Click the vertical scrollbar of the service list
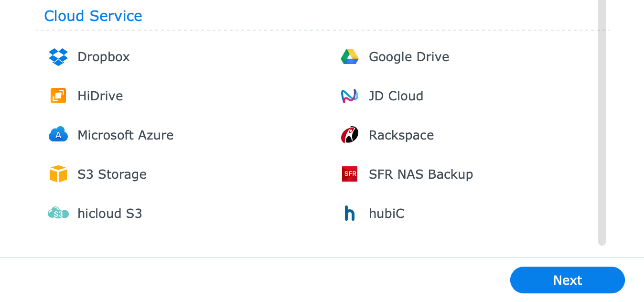This screenshot has height=302, width=644. [602, 122]
